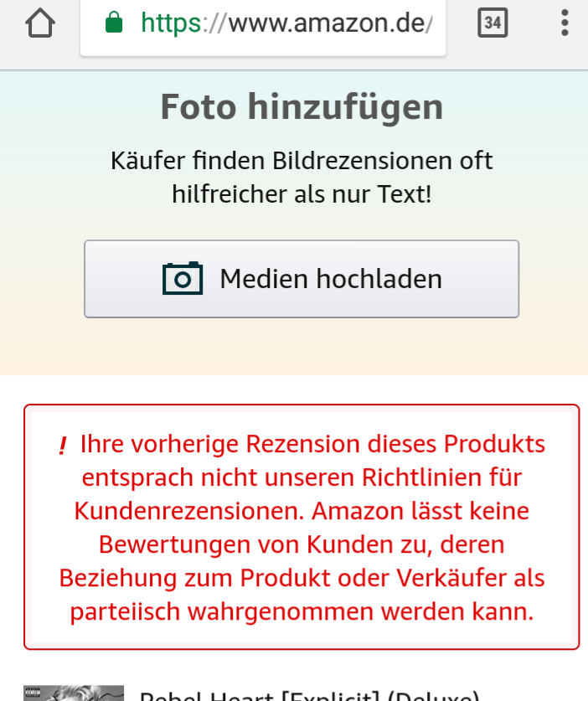Click the Ihre vorherige Rezension warning line

[312, 444]
